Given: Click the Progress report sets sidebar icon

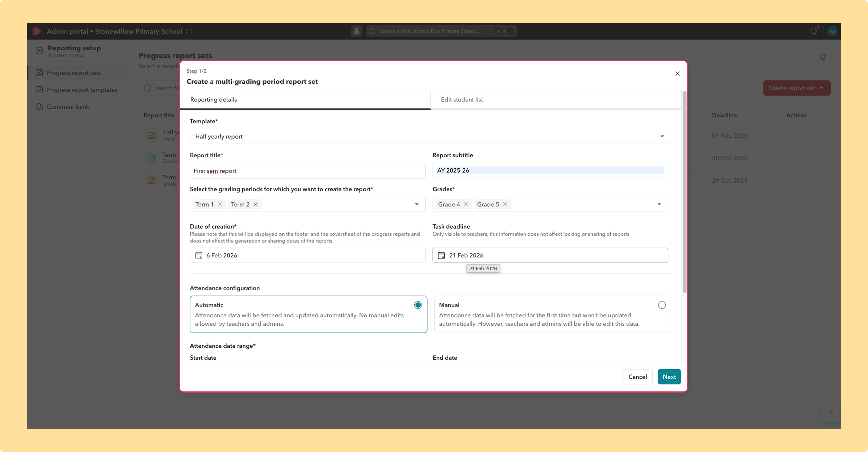Looking at the screenshot, I should point(39,73).
